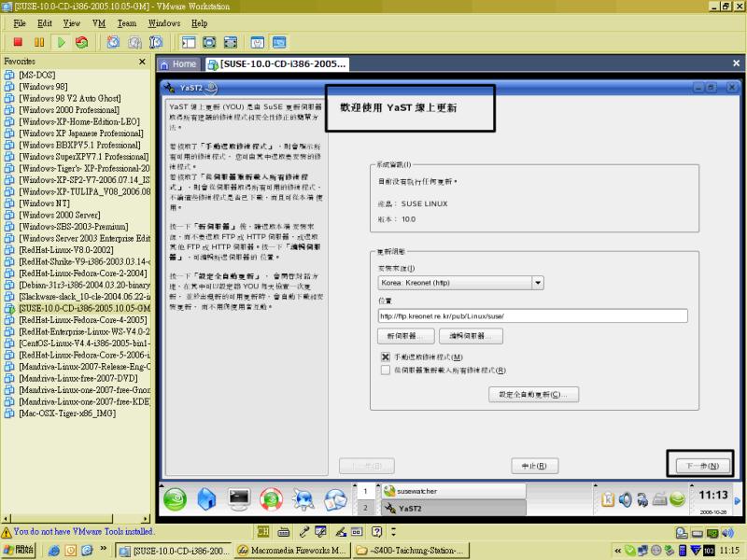Show the VM summary view toolbar icon
The height and width of the screenshot is (560, 747).
(258, 42)
